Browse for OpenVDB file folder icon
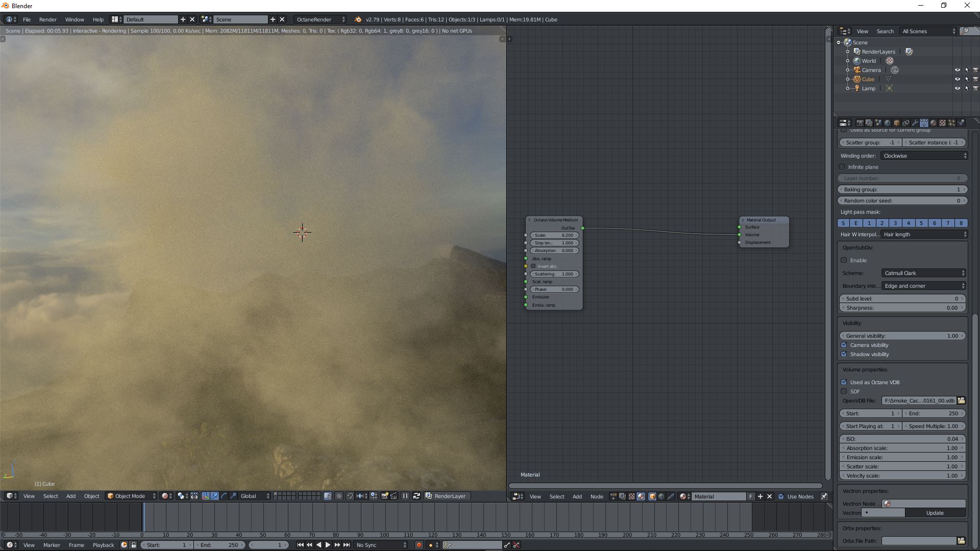 tap(961, 400)
